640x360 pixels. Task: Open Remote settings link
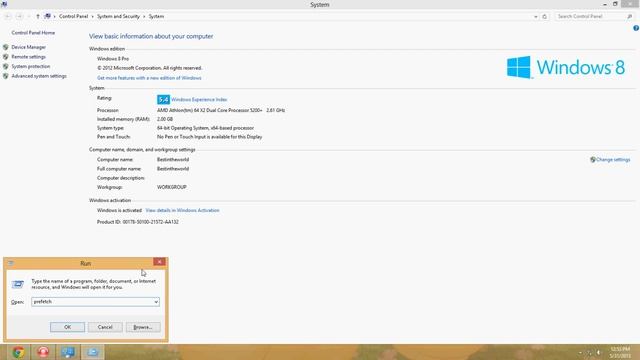pos(29,57)
